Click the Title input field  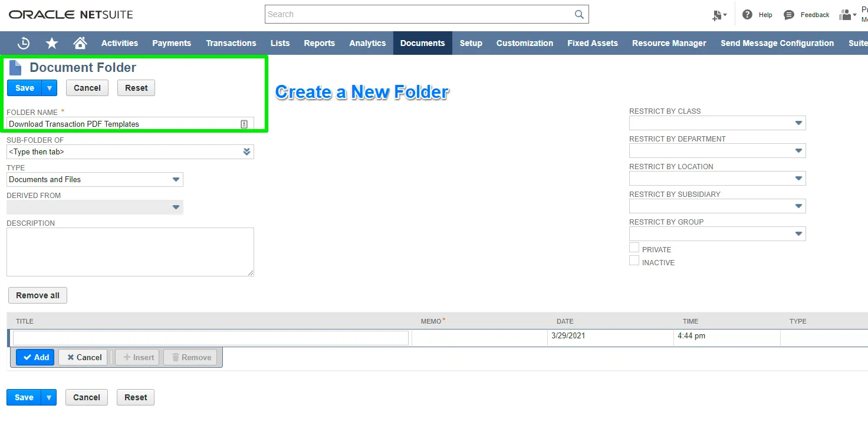click(211, 338)
